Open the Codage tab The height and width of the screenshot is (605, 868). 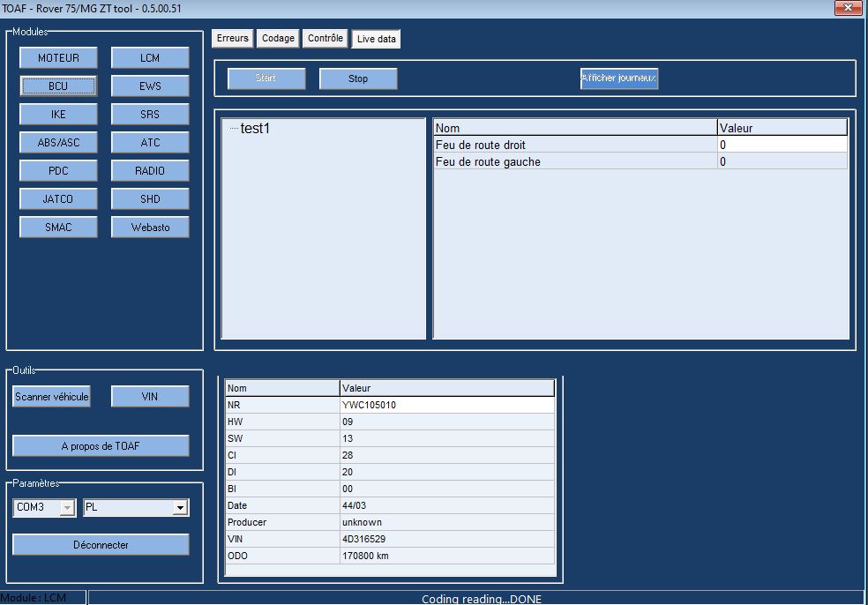[278, 39]
